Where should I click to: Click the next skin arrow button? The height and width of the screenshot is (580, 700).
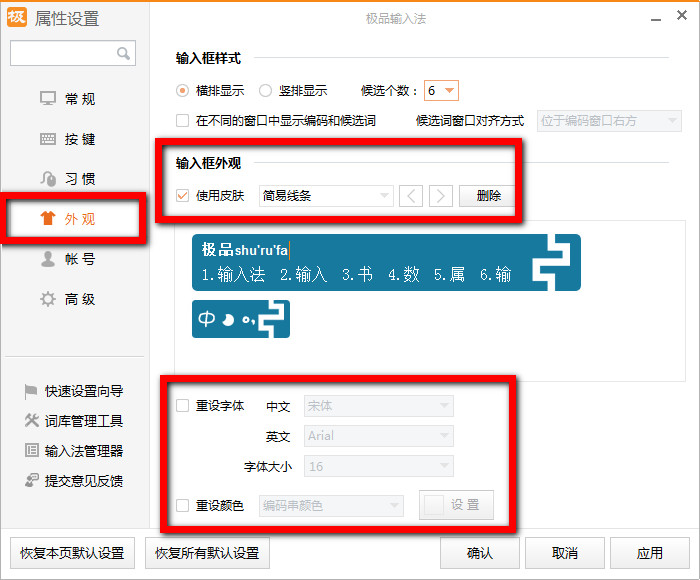coord(440,196)
